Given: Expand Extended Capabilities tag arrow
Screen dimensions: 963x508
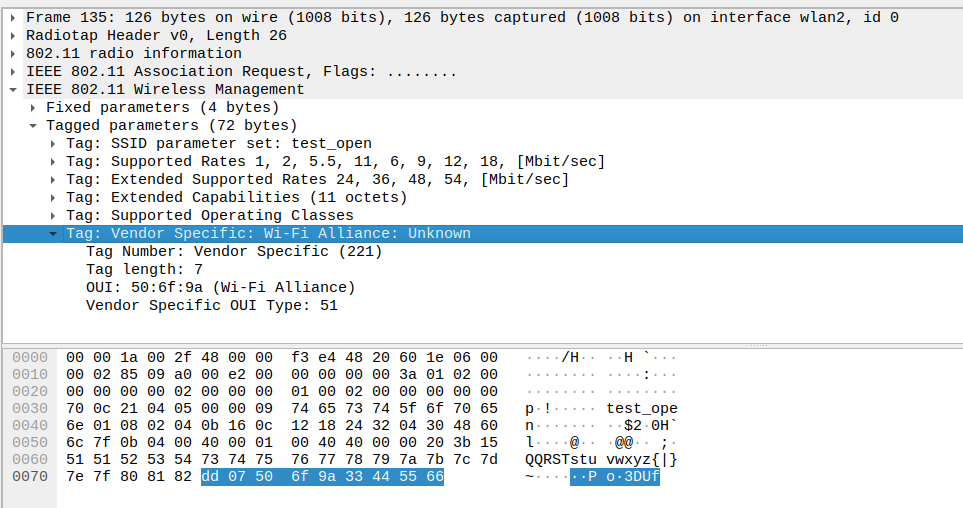Looking at the screenshot, I should click(53, 197).
